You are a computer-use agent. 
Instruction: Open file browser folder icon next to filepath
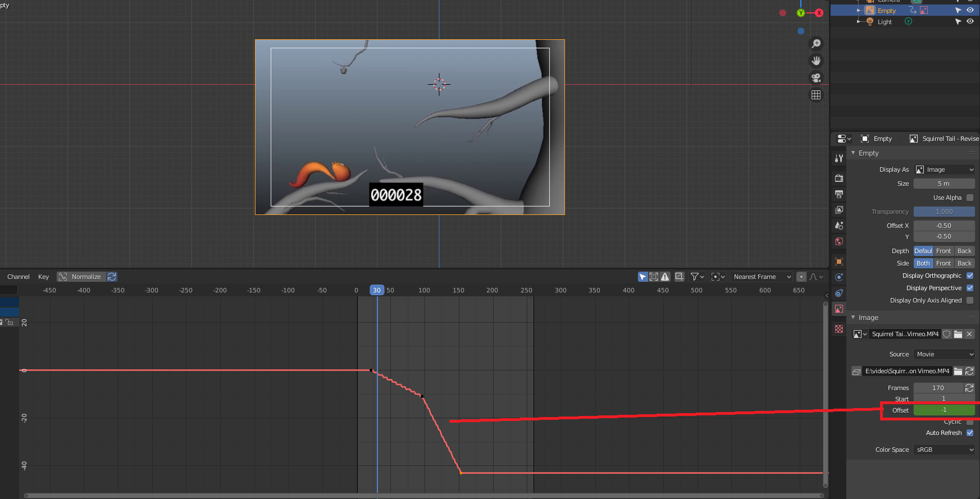(x=958, y=371)
